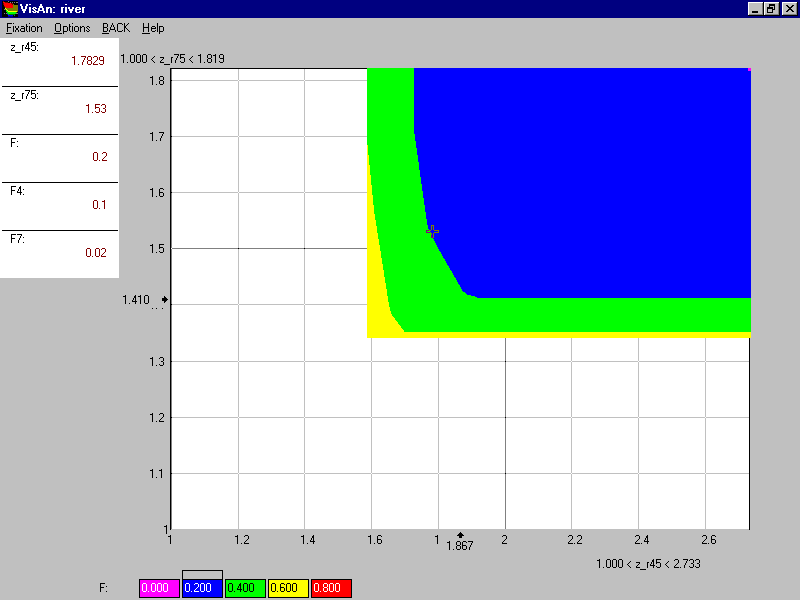Image resolution: width=800 pixels, height=600 pixels.
Task: Click the y-axis tick label 1.8
Action: click(157, 81)
